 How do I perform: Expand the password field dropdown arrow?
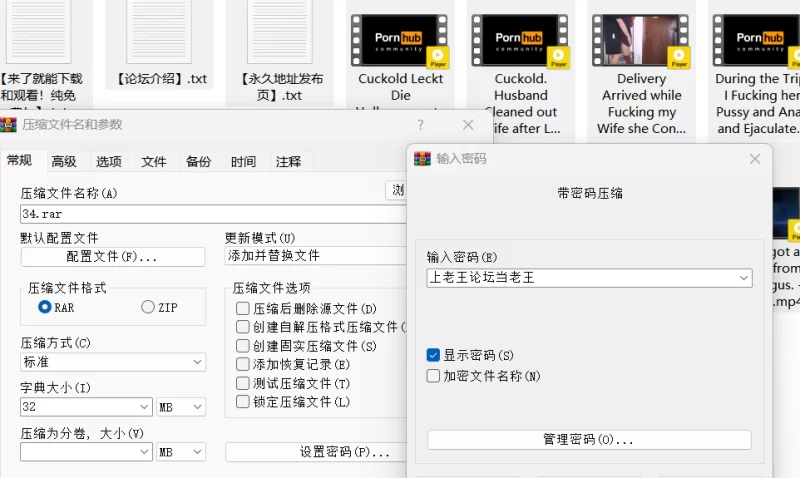pos(743,278)
